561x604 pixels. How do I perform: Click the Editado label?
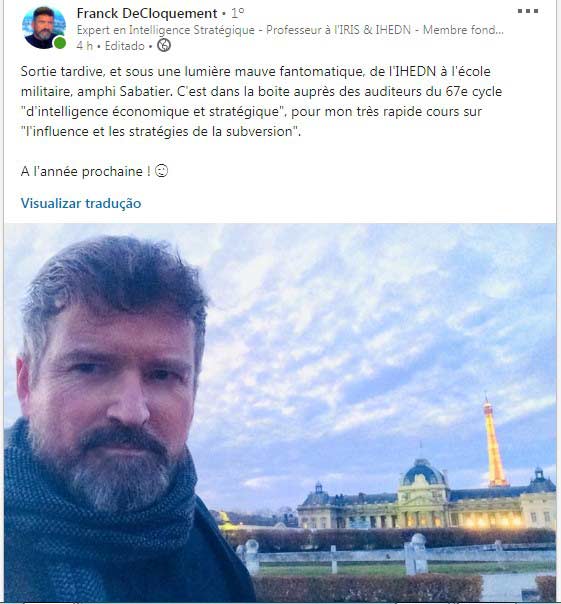click(124, 46)
